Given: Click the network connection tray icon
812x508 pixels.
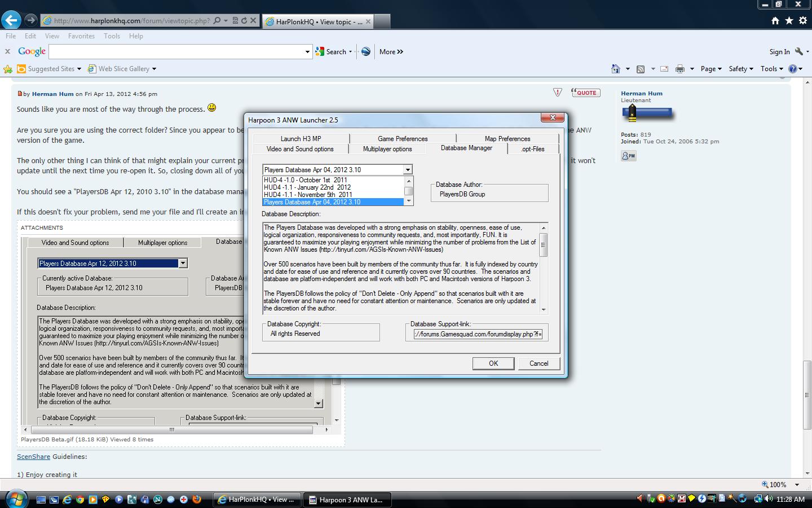Looking at the screenshot, I should click(758, 499).
